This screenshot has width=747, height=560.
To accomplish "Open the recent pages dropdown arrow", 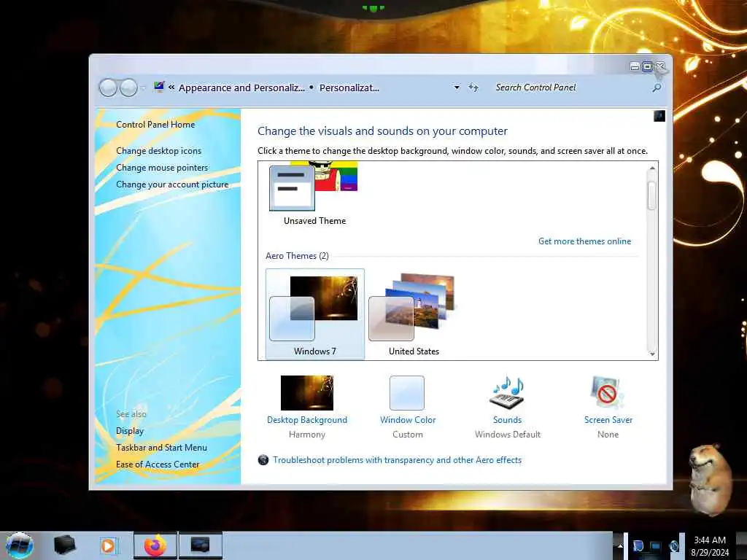I will tap(142, 88).
